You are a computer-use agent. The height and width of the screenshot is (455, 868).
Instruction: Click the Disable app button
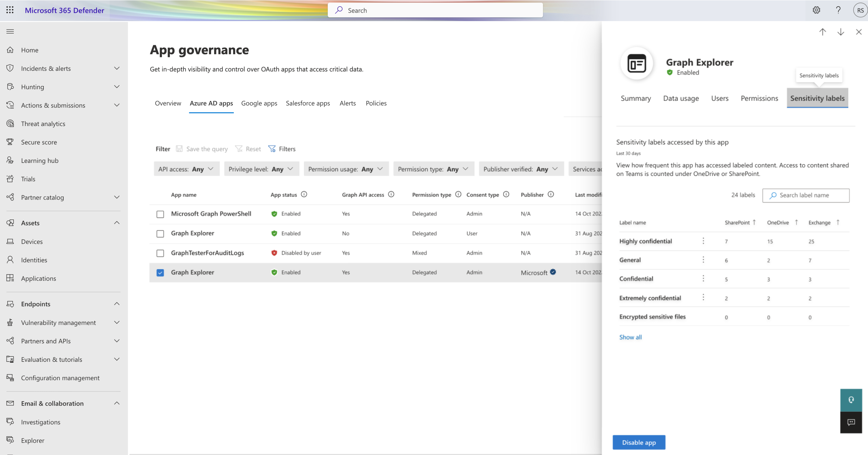click(639, 442)
